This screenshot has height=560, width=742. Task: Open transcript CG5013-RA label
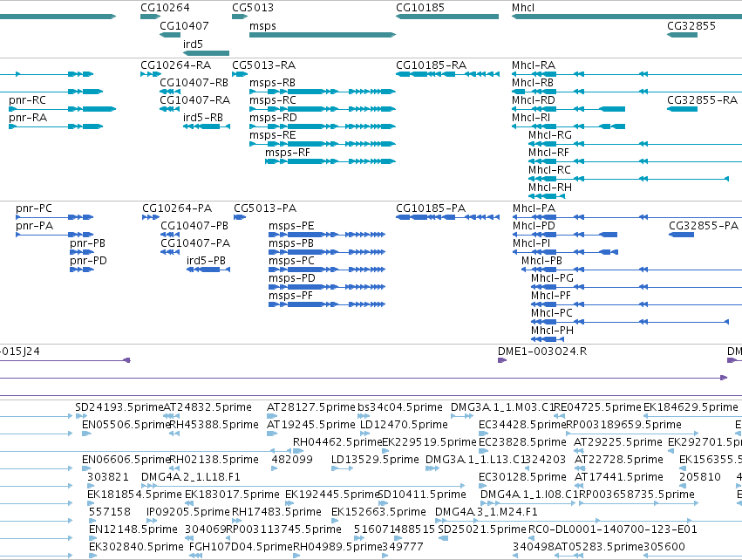point(263,65)
